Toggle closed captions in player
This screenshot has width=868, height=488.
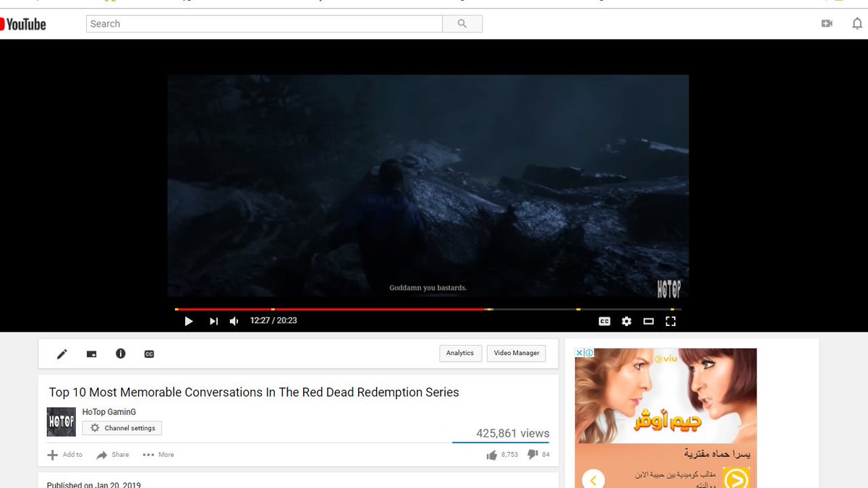click(605, 321)
